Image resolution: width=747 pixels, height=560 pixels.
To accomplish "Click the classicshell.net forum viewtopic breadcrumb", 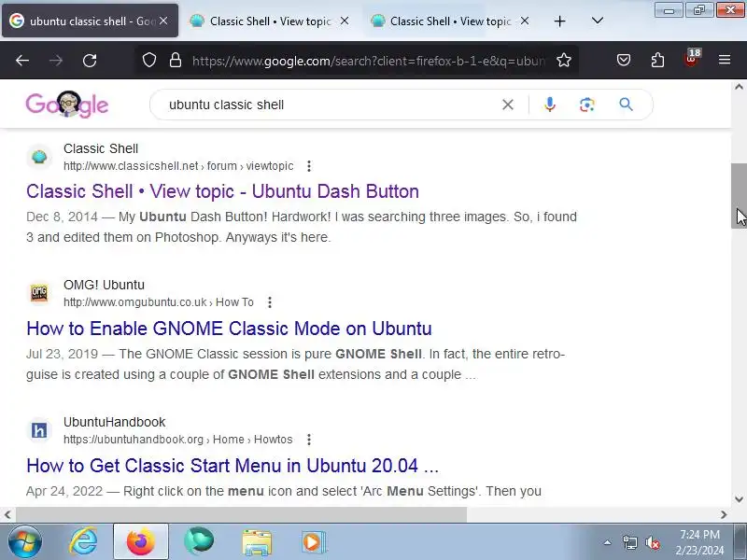I will (x=178, y=166).
